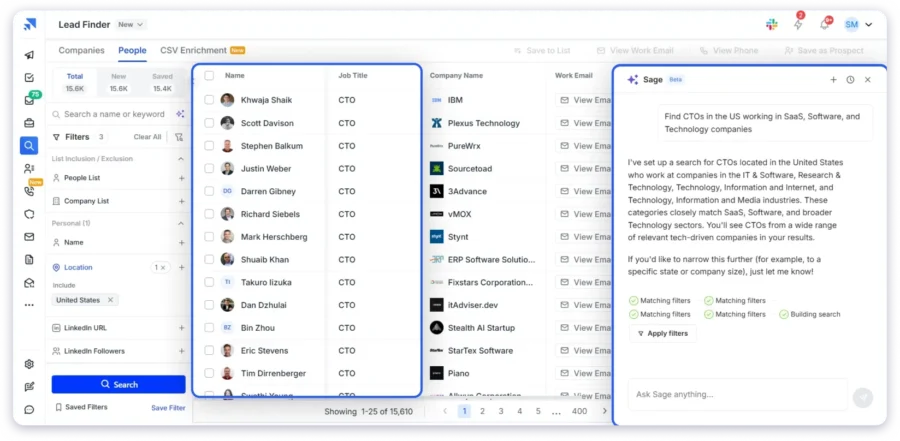Click the filter reset icon beside Clear All
This screenshot has width=900, height=441.
tap(179, 137)
